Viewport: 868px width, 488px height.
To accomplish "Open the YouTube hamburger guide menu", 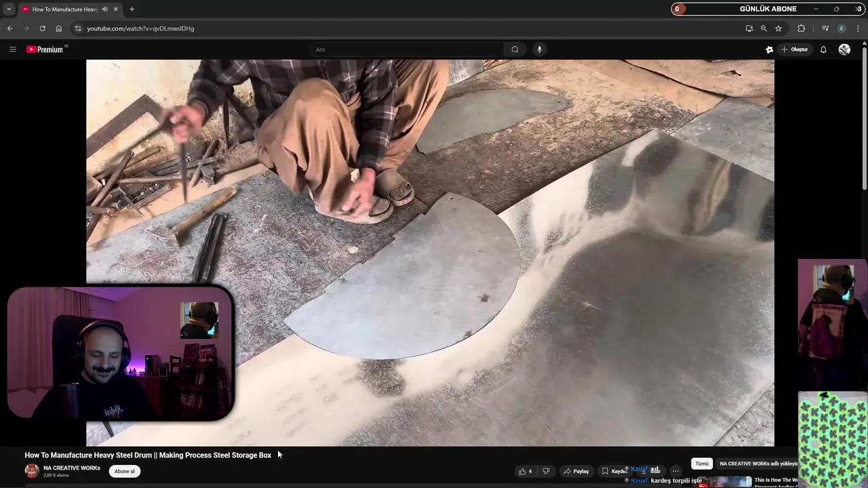I will click(x=12, y=49).
